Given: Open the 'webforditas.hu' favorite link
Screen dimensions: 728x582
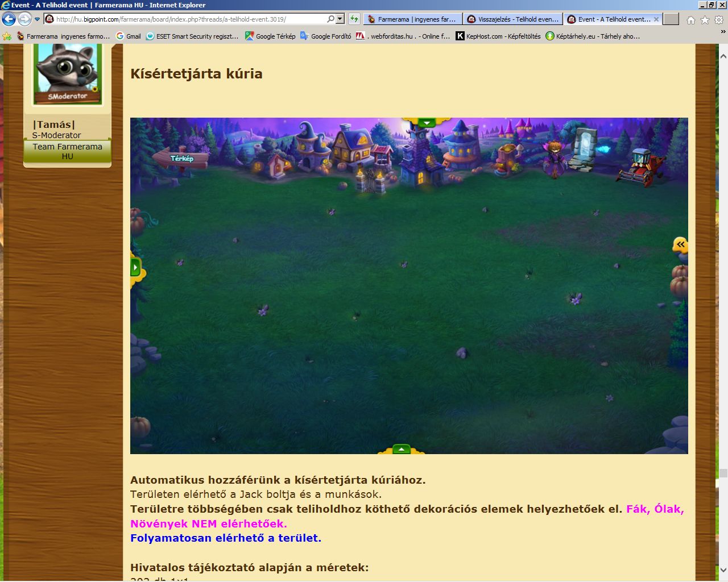Looking at the screenshot, I should click(x=403, y=36).
